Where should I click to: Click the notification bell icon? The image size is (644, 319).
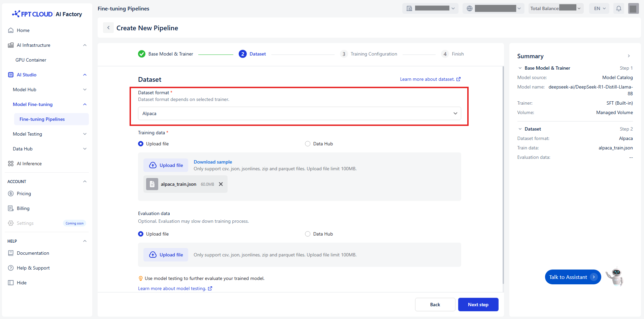click(619, 8)
